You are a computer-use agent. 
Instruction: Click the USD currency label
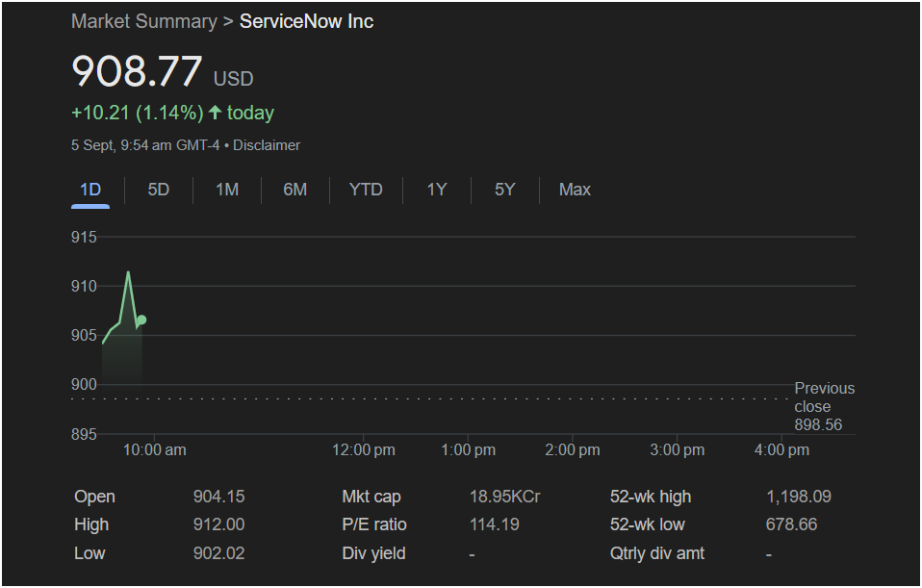[234, 79]
